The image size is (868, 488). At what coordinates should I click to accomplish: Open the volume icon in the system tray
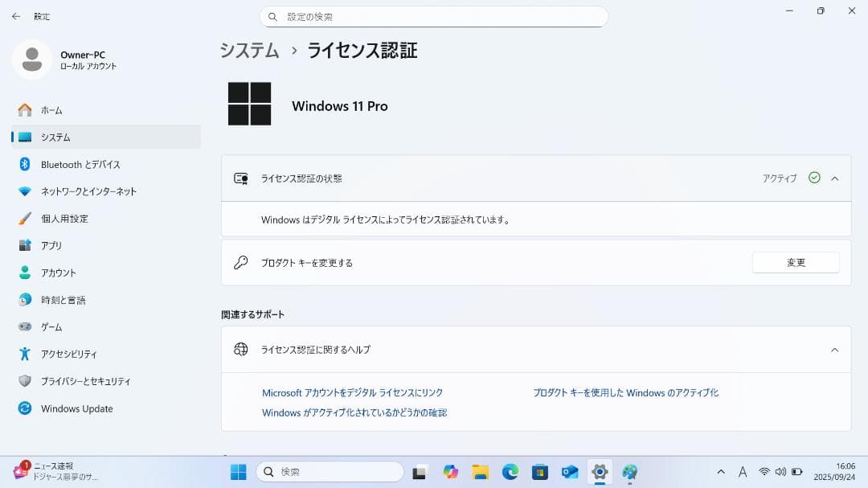(x=780, y=471)
